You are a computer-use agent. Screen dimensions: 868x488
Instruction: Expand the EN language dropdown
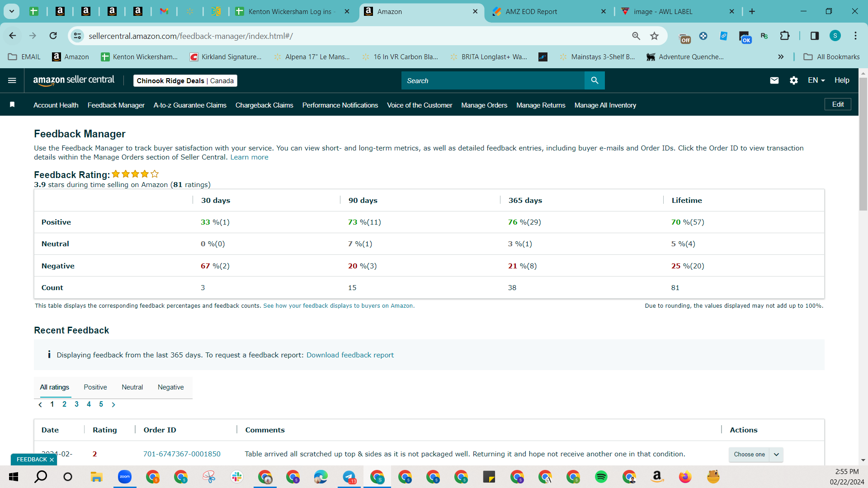(x=816, y=80)
